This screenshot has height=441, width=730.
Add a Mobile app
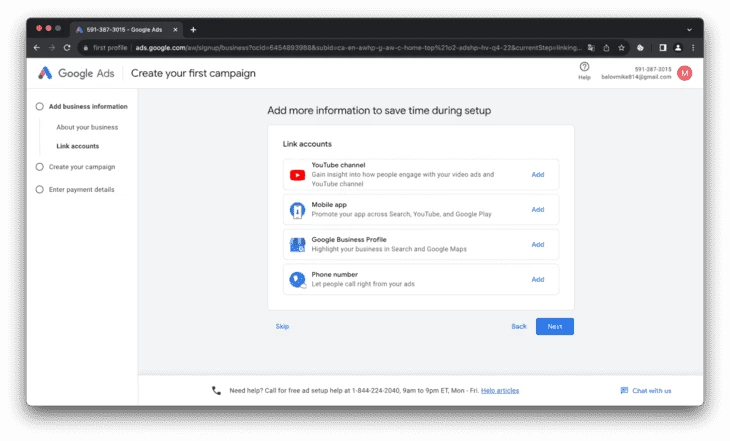click(x=538, y=210)
